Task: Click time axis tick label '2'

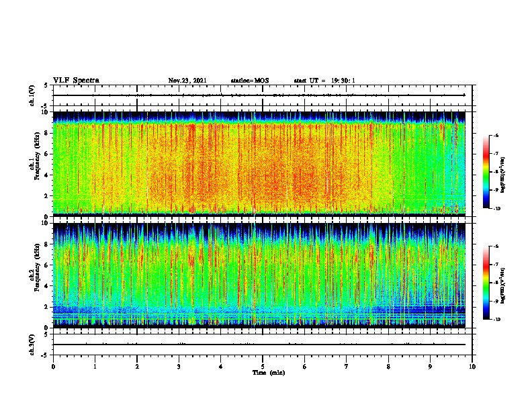Action: click(137, 367)
